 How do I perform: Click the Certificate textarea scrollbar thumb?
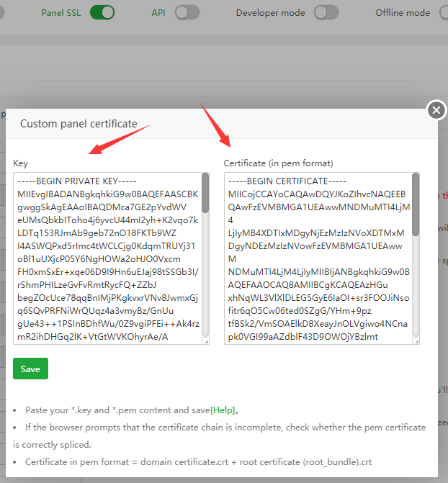[416, 204]
